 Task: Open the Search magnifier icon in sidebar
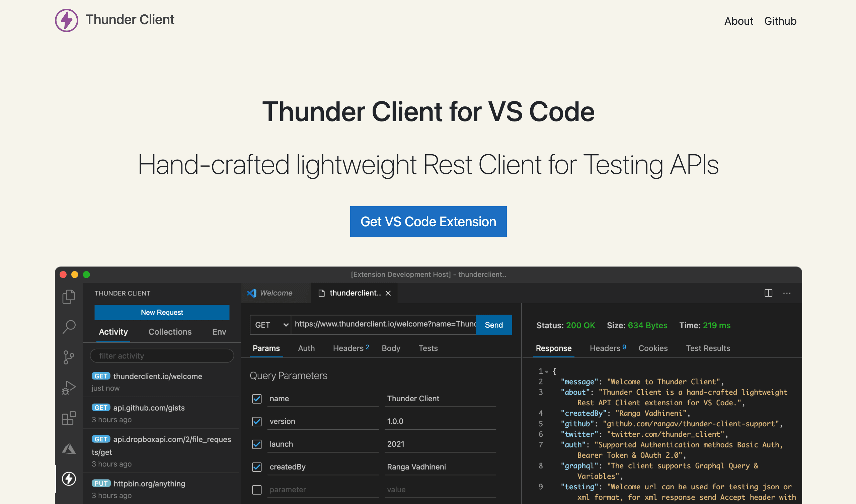click(69, 327)
